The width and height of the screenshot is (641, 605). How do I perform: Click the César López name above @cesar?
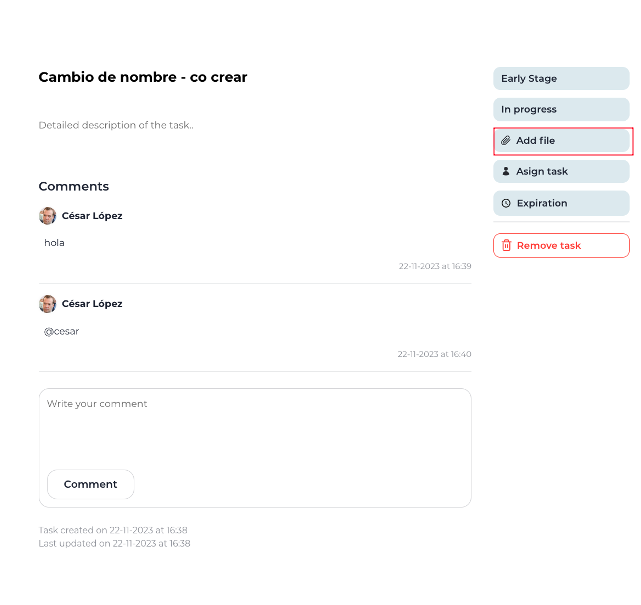(92, 304)
